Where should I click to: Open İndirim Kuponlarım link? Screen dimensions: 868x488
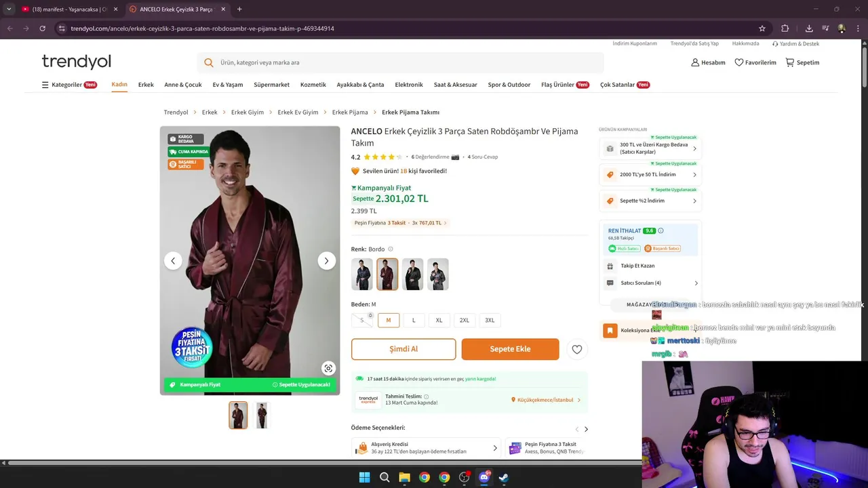point(635,43)
